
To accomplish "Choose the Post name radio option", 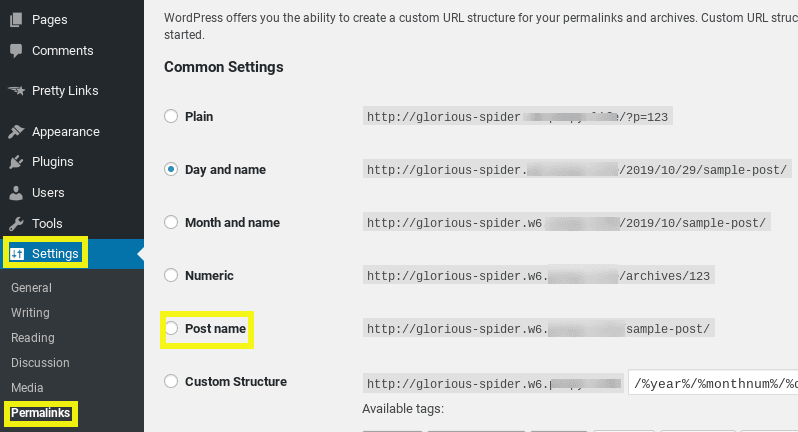I will point(171,328).
